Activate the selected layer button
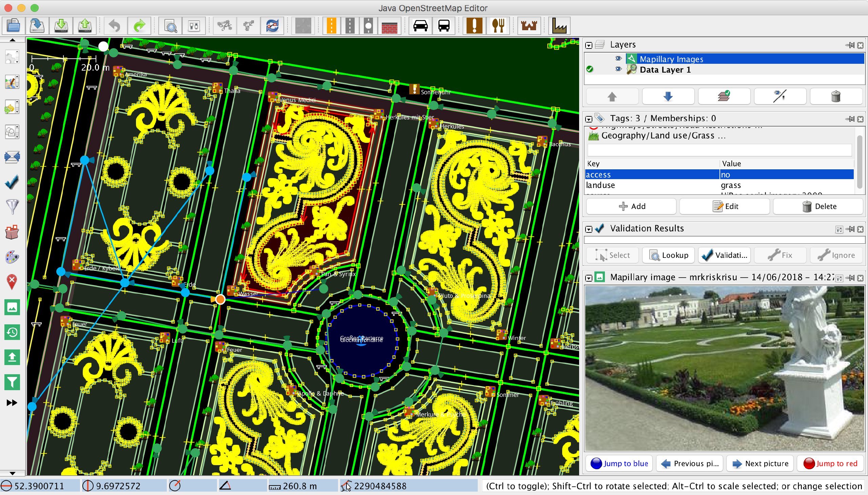This screenshot has width=868, height=495. click(x=724, y=97)
